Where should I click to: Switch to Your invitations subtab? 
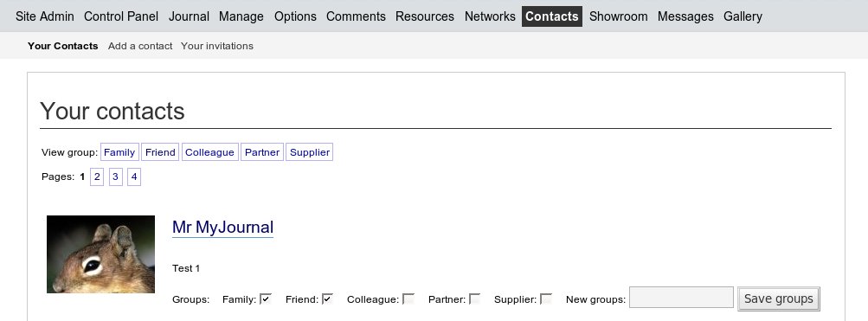[217, 46]
